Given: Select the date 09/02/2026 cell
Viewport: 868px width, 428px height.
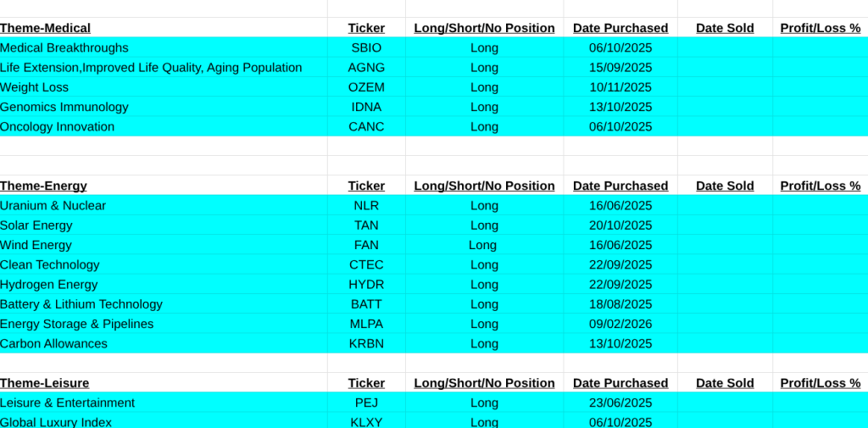Looking at the screenshot, I should [x=620, y=324].
